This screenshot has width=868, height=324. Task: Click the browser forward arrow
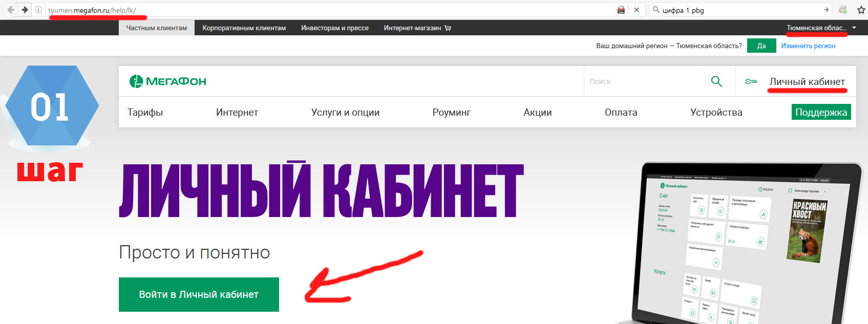[x=25, y=10]
